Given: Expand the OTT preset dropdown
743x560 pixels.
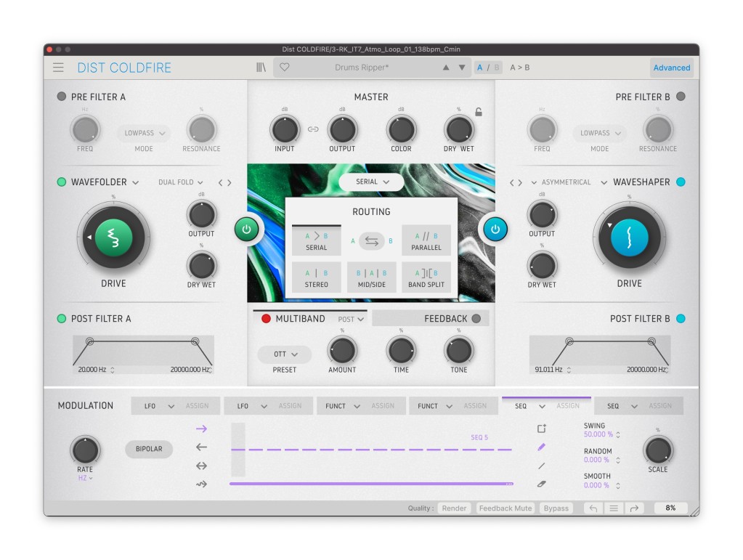Looking at the screenshot, I should click(x=285, y=354).
